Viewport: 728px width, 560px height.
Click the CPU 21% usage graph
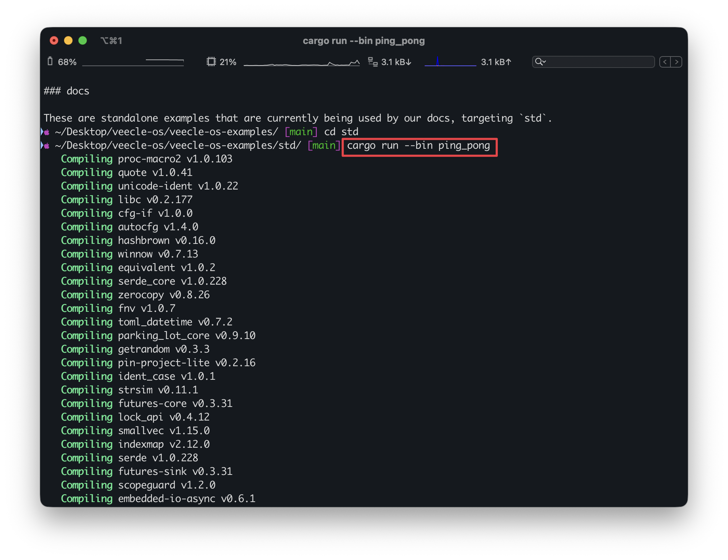click(301, 63)
